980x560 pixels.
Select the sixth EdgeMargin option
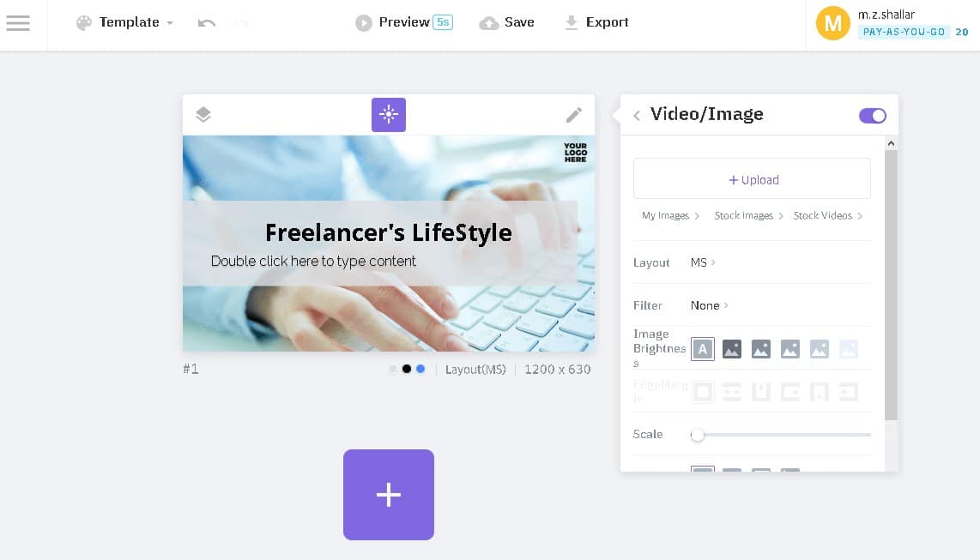coord(848,392)
